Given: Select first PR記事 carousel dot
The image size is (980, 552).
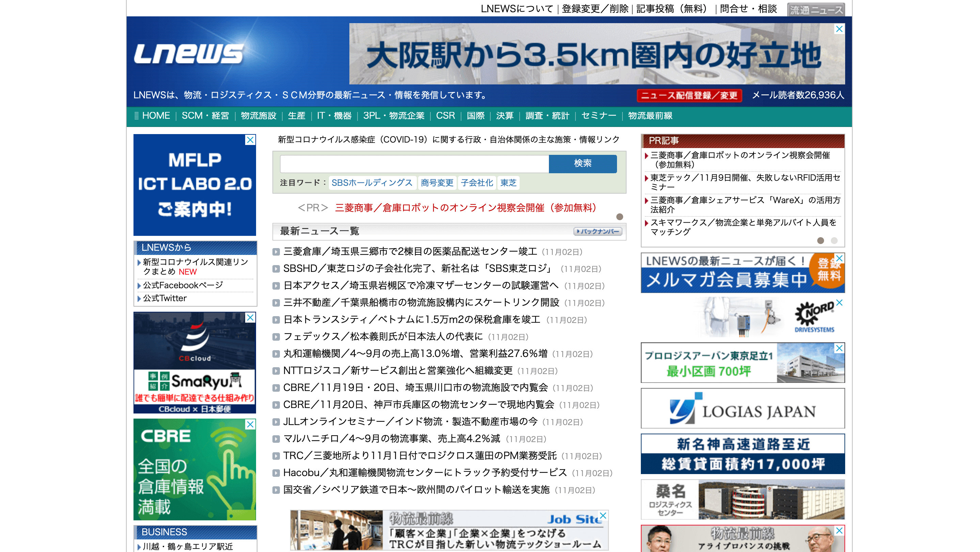Looking at the screenshot, I should tap(821, 241).
